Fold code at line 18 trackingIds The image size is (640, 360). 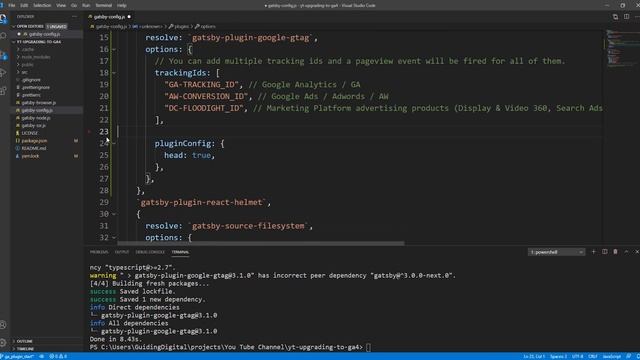[x=114, y=73]
